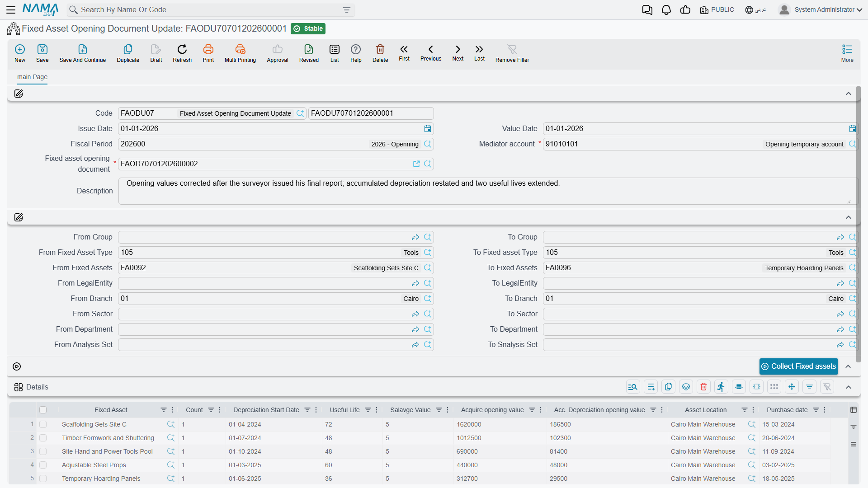
Task: Collapse the Details section
Action: point(849,387)
